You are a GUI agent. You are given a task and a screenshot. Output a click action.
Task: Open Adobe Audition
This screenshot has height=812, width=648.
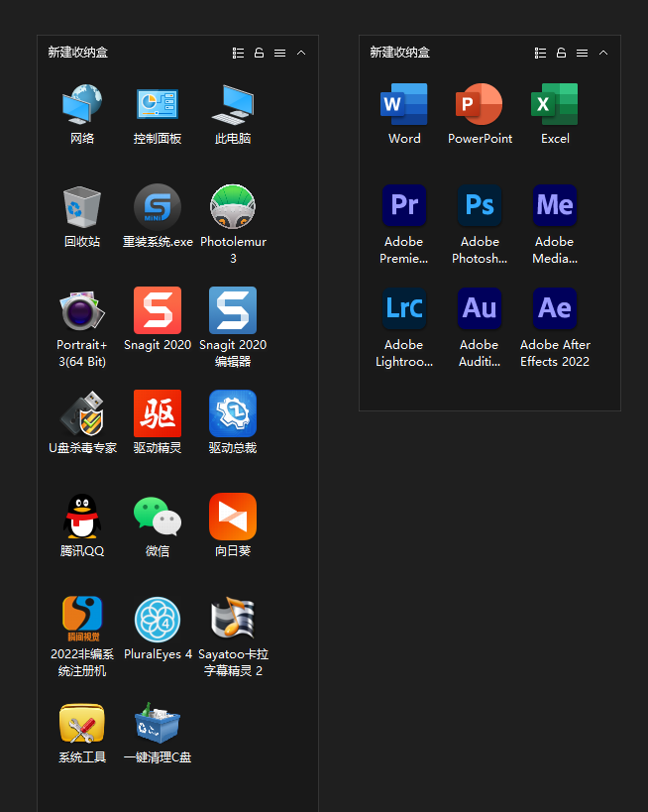click(x=480, y=308)
